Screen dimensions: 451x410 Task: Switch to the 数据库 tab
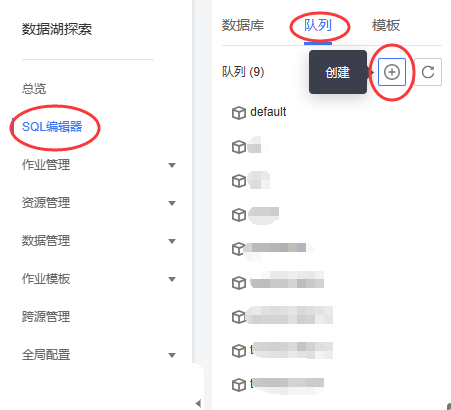tap(243, 26)
